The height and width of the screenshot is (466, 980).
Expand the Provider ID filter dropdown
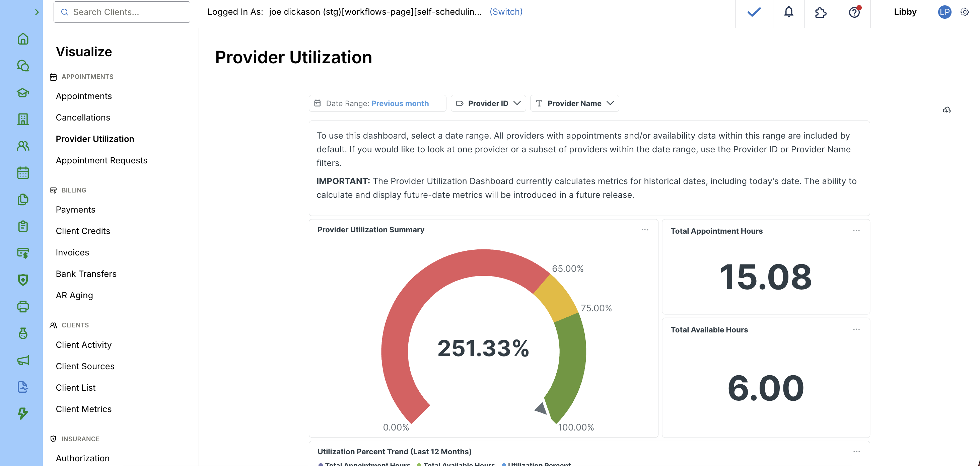click(488, 103)
